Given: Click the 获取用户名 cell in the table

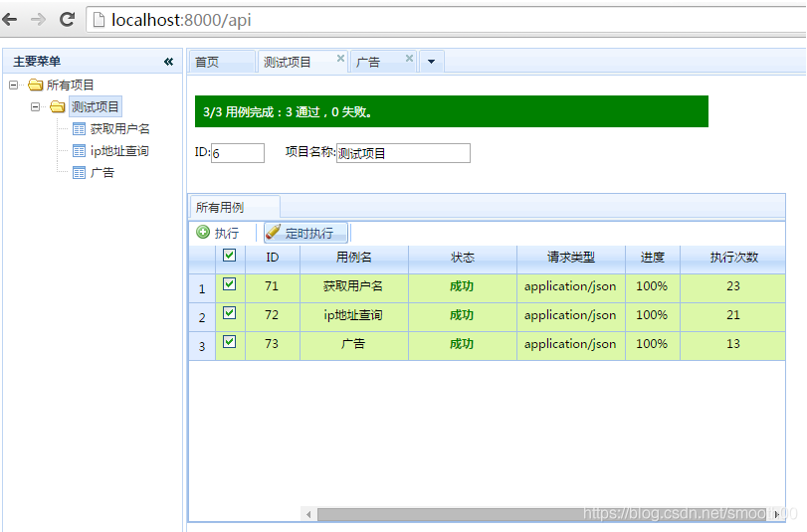Looking at the screenshot, I should coord(353,286).
